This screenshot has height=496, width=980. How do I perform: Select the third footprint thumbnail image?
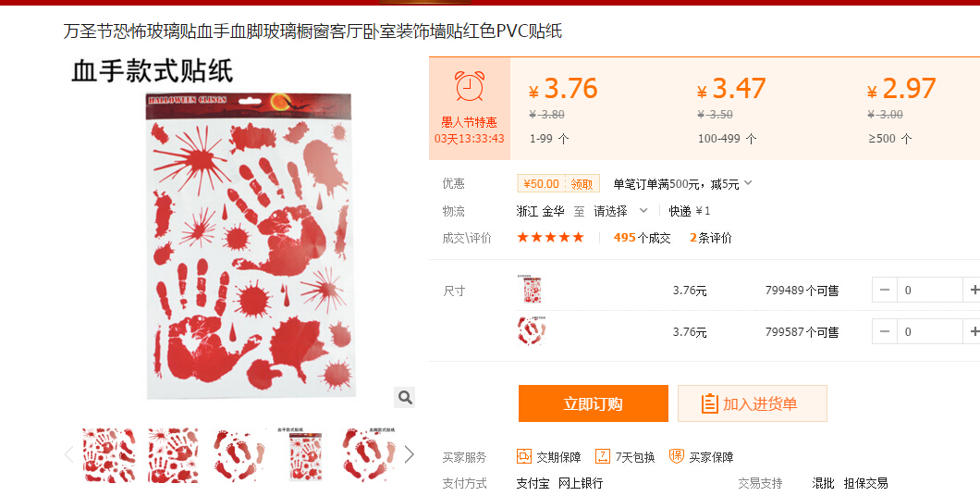pos(239,454)
